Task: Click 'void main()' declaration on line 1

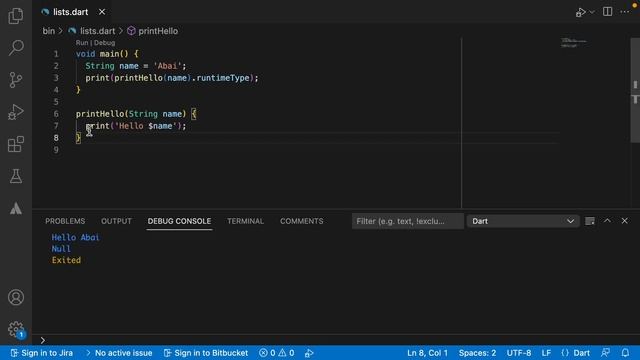Action: [x=102, y=54]
